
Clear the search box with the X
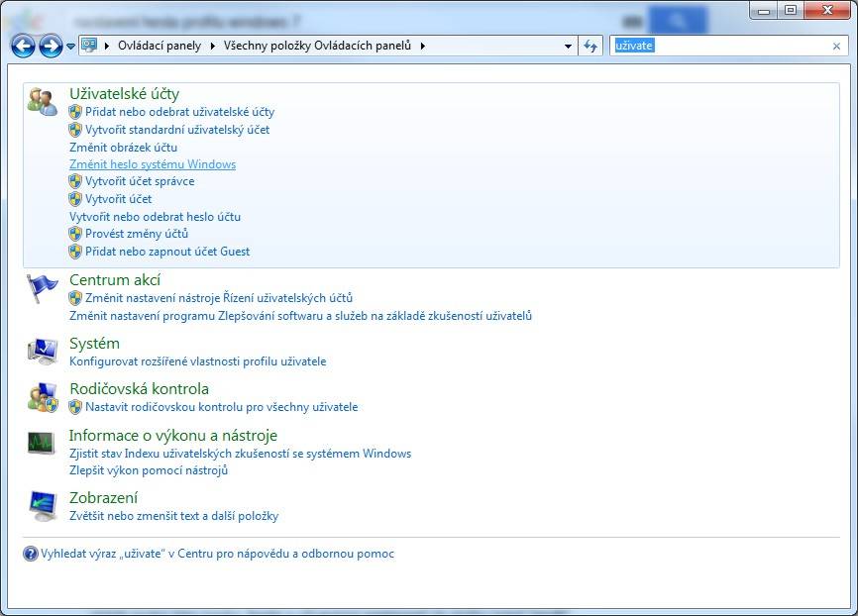[x=836, y=47]
